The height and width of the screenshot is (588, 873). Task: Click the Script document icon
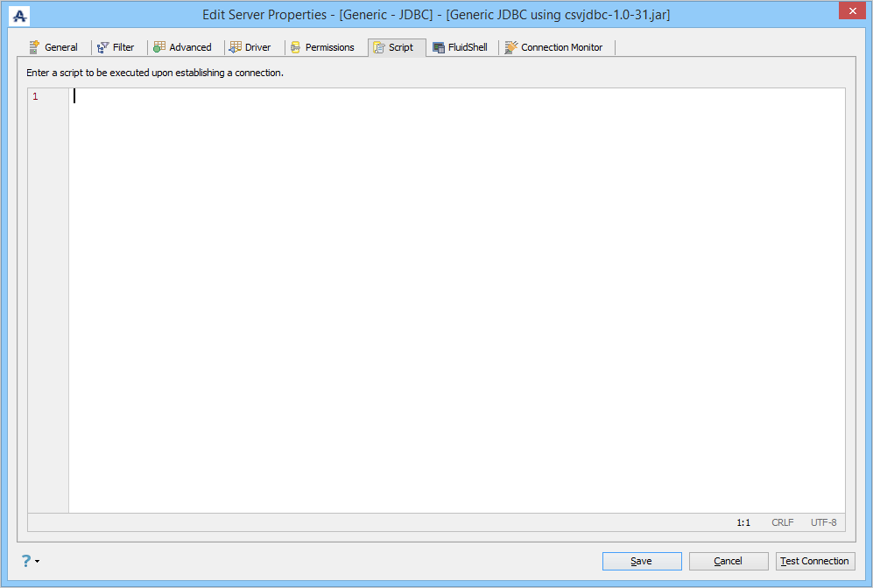(379, 47)
